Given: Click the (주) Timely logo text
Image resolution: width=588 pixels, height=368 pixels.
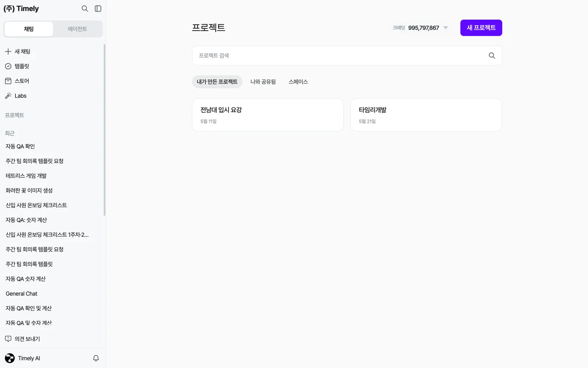Looking at the screenshot, I should (21, 8).
